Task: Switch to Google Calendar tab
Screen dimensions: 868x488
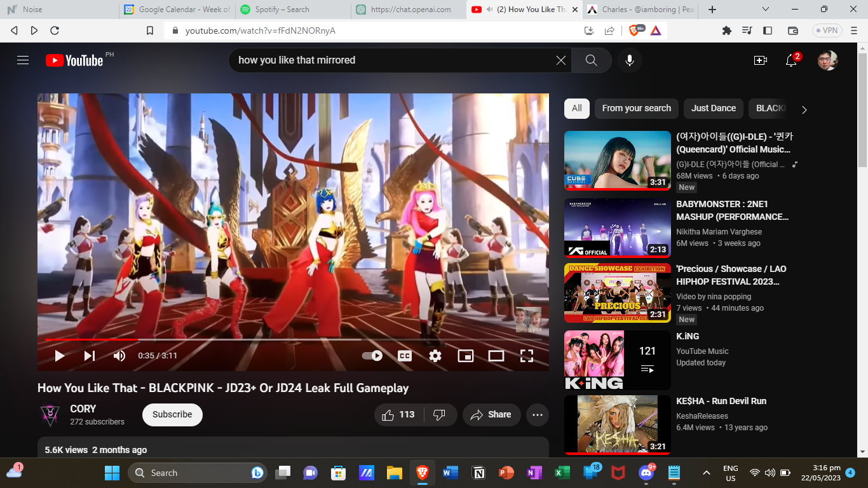Action: [x=177, y=10]
